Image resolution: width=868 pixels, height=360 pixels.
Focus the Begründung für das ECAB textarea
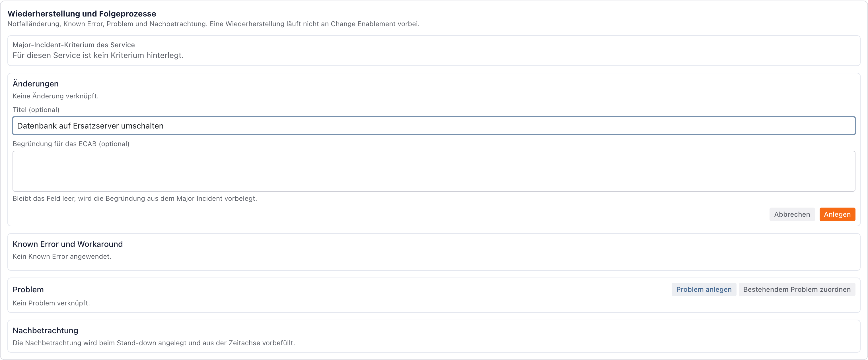tap(434, 171)
